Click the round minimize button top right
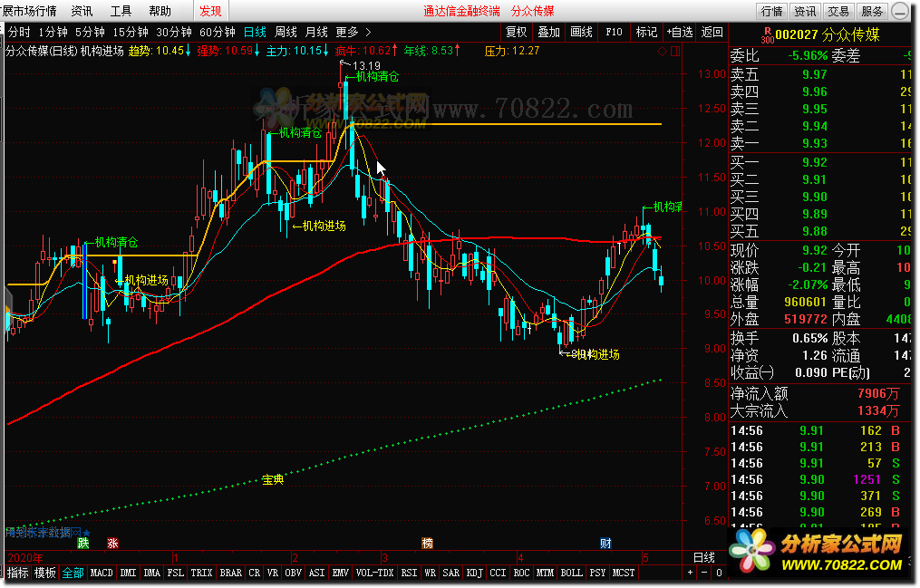The width and height of the screenshot is (920, 588). click(x=900, y=11)
